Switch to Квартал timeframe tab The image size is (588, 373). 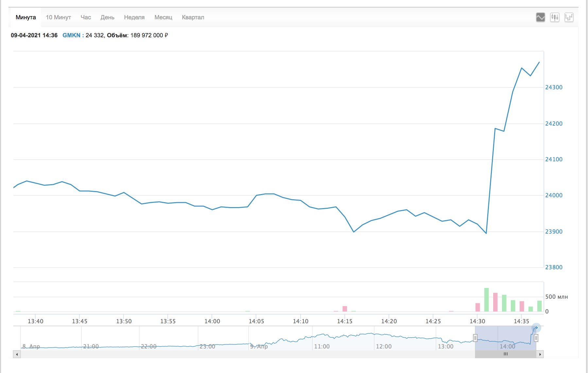coord(193,17)
